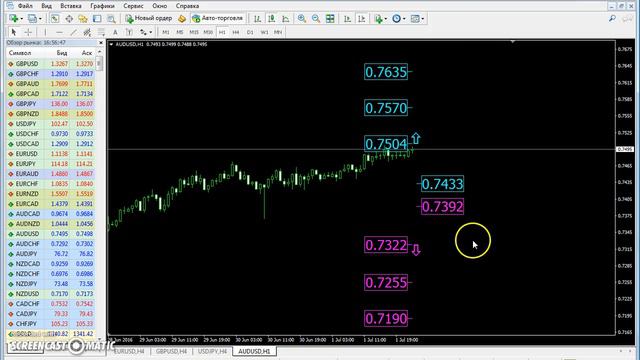Viewport: 640px width, 360px height.
Task: Zoom out on the chart
Action: [316, 18]
